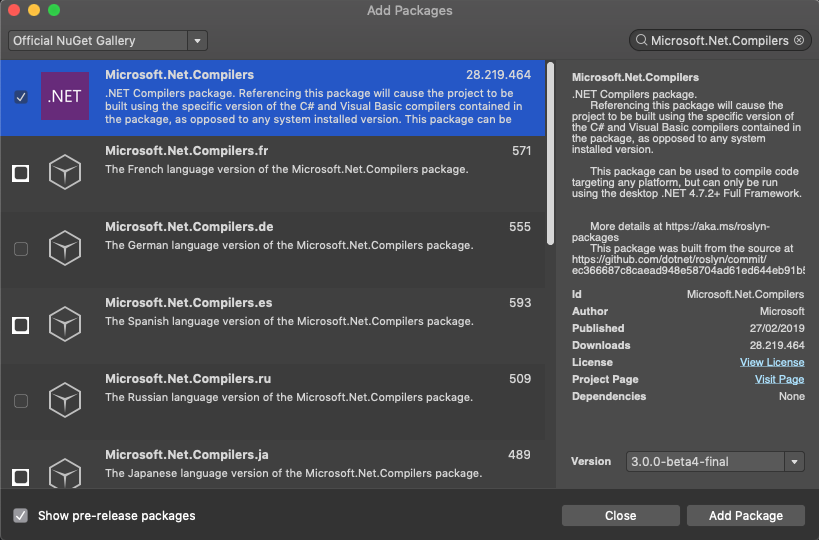Click the Downloads value in details panel
Image resolution: width=819 pixels, height=540 pixels.
[777, 345]
